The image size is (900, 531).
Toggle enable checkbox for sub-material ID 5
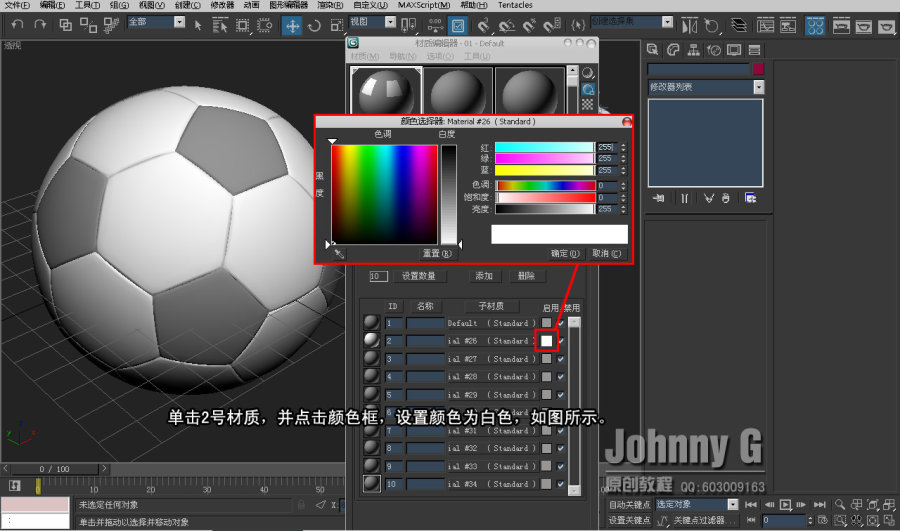pos(561,395)
